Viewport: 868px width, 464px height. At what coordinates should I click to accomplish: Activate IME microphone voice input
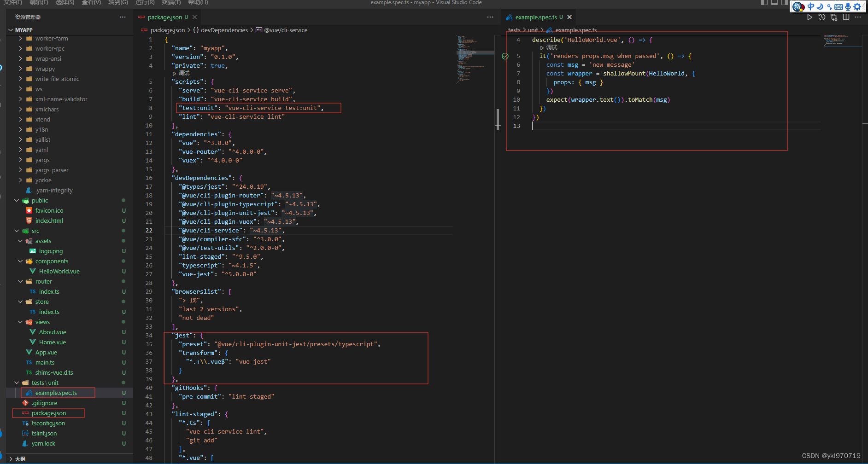click(848, 6)
